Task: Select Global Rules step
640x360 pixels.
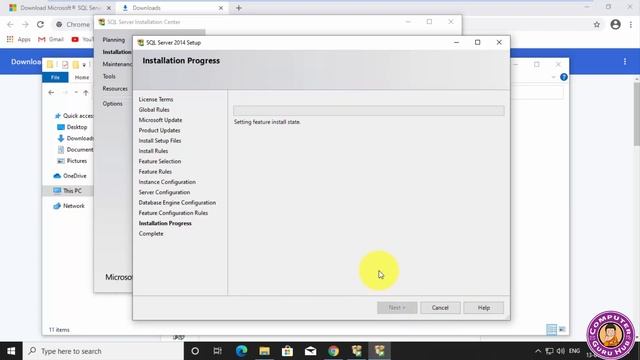Action: pos(154,109)
